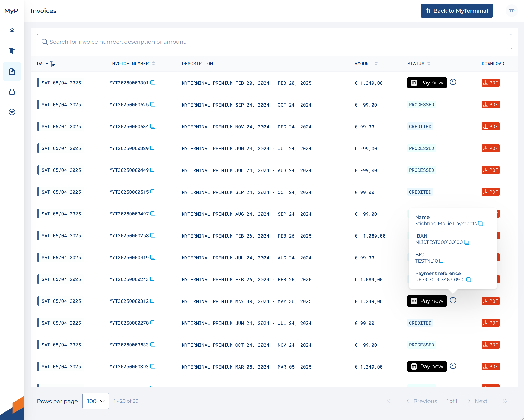524x420 pixels.
Task: Copy the IBAN NL10TEST000100100
Action: tap(467, 242)
